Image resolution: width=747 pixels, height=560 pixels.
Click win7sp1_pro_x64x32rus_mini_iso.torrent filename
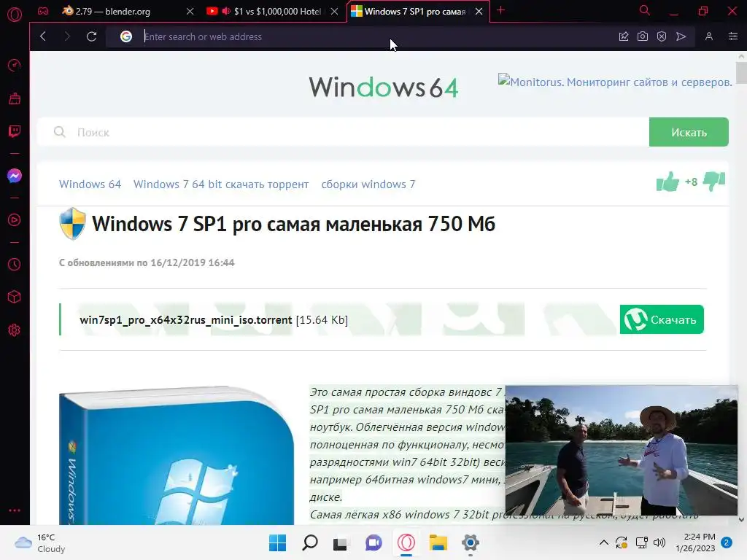[x=186, y=319]
